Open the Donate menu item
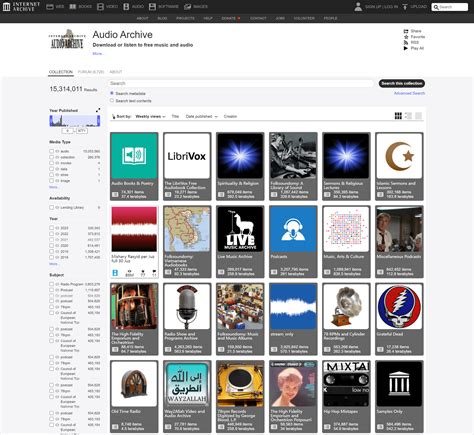This screenshot has height=435, width=474. click(231, 18)
